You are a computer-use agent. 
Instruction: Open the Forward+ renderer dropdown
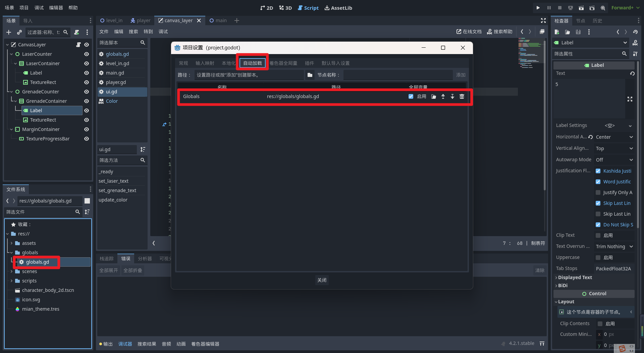pyautogui.click(x=626, y=8)
